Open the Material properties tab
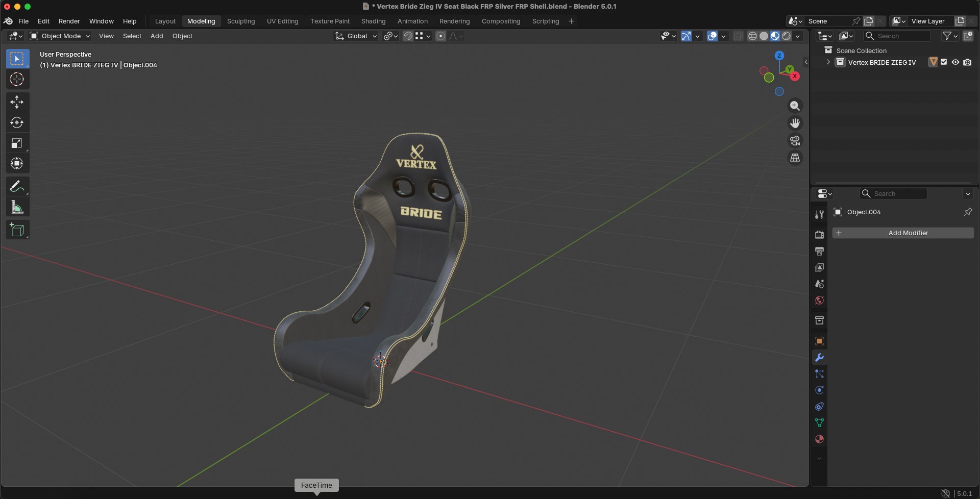This screenshot has width=980, height=499. click(819, 439)
